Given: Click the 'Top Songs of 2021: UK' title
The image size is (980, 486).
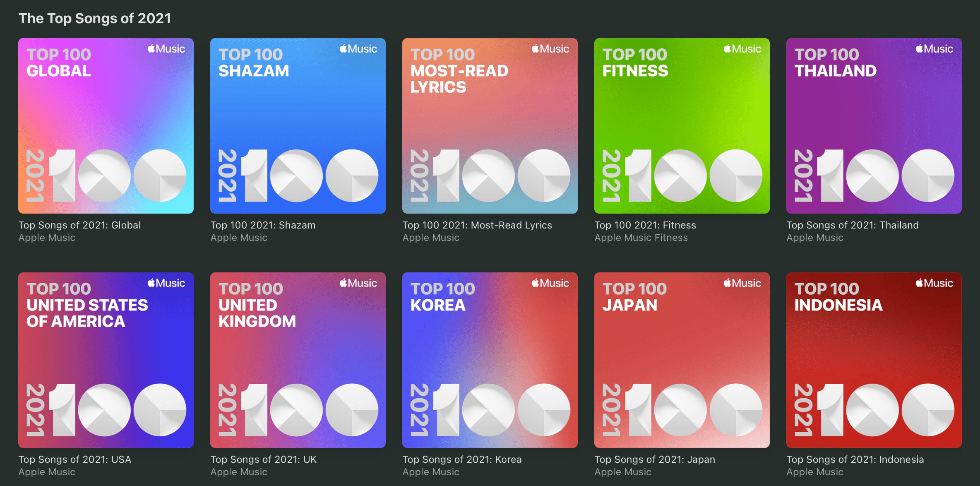Looking at the screenshot, I should click(264, 460).
